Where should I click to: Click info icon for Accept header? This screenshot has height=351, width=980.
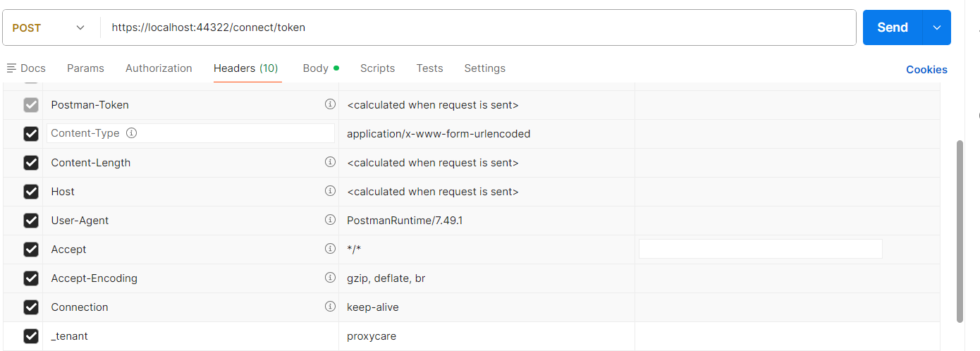point(330,249)
